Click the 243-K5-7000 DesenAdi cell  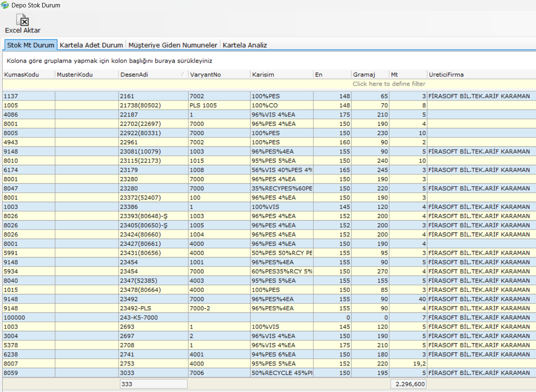pyautogui.click(x=139, y=318)
